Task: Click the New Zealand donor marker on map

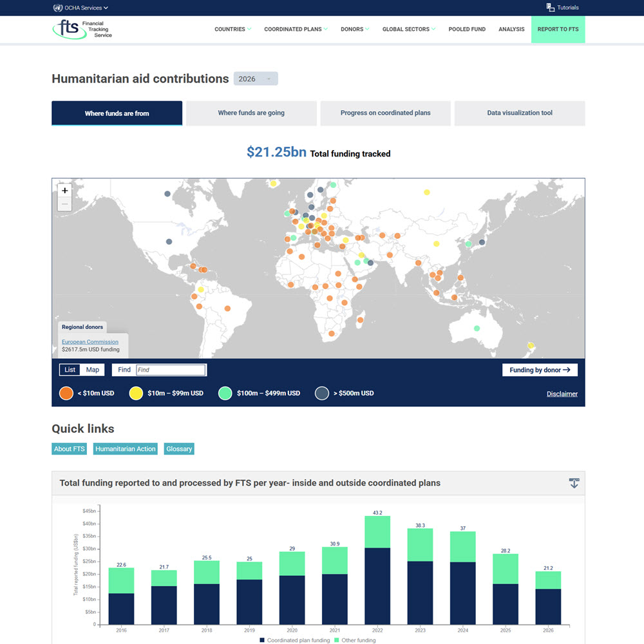Action: point(531,345)
